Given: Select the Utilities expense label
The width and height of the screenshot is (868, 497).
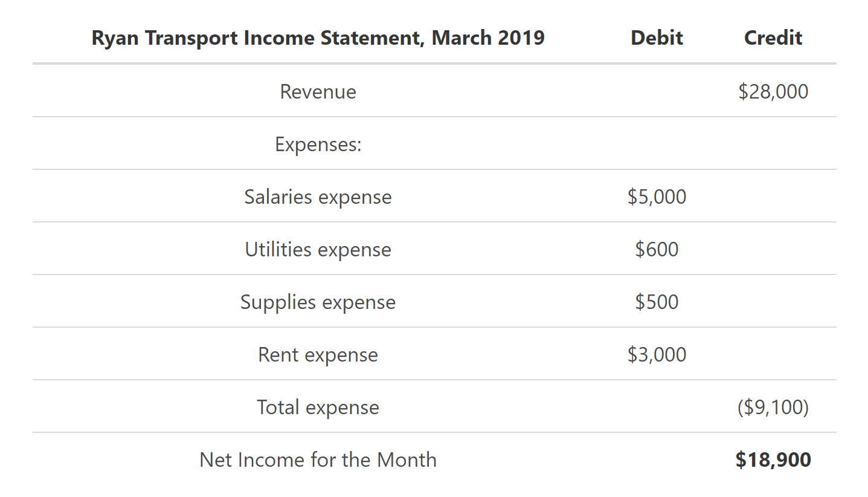Looking at the screenshot, I should point(318,250).
